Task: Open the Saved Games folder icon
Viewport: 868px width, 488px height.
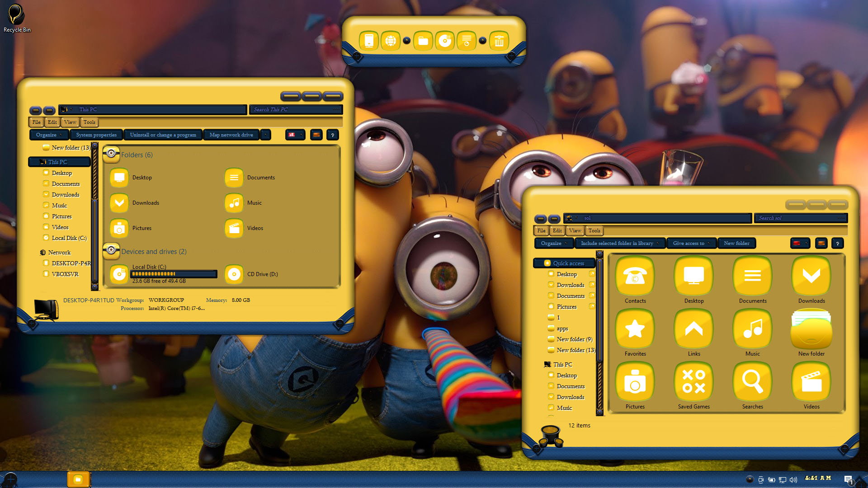Action: click(693, 382)
